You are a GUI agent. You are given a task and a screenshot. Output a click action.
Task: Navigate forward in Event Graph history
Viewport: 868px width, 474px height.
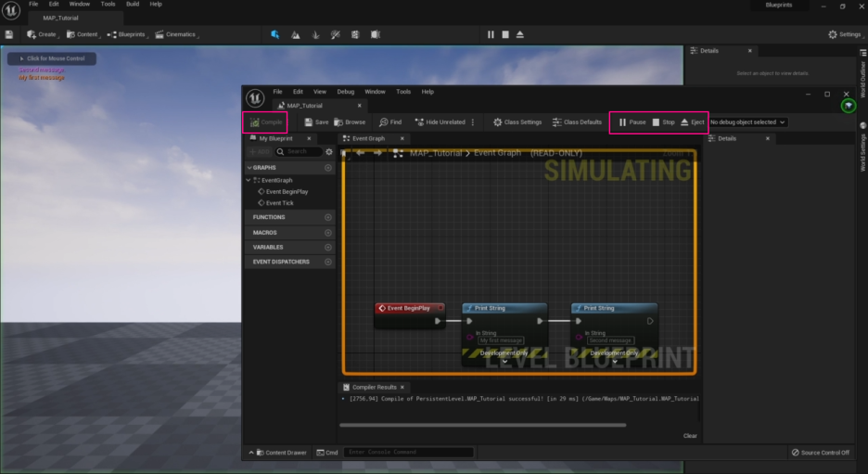click(x=377, y=153)
